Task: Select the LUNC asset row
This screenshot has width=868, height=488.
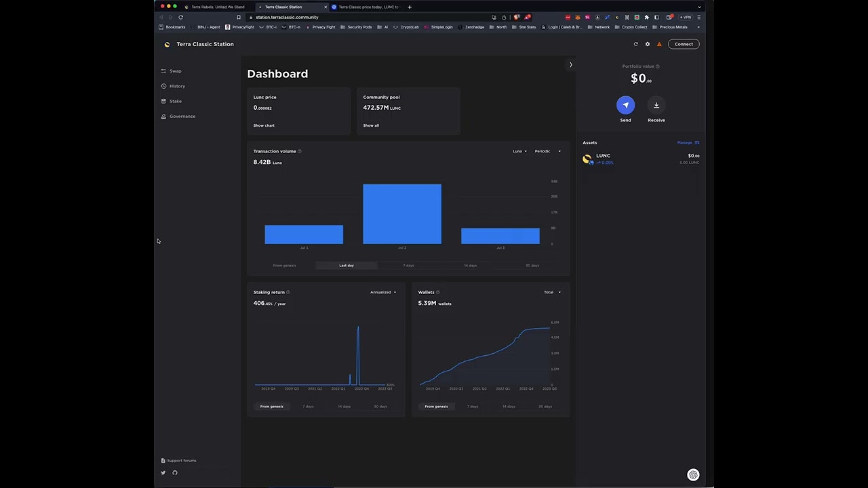Action: 641,159
